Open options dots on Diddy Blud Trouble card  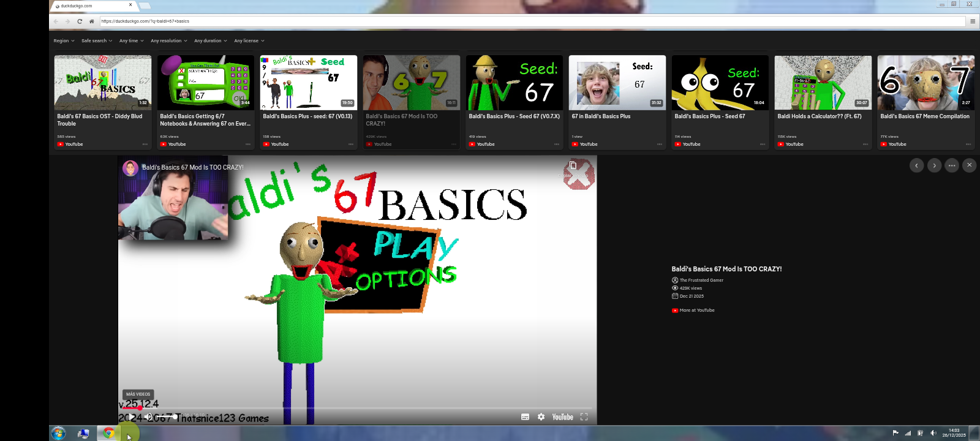[145, 145]
